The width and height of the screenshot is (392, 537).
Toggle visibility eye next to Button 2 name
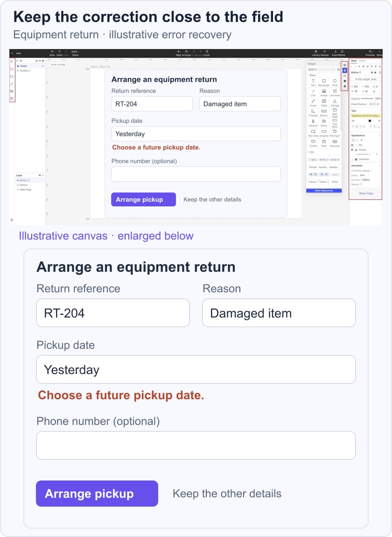click(372, 72)
